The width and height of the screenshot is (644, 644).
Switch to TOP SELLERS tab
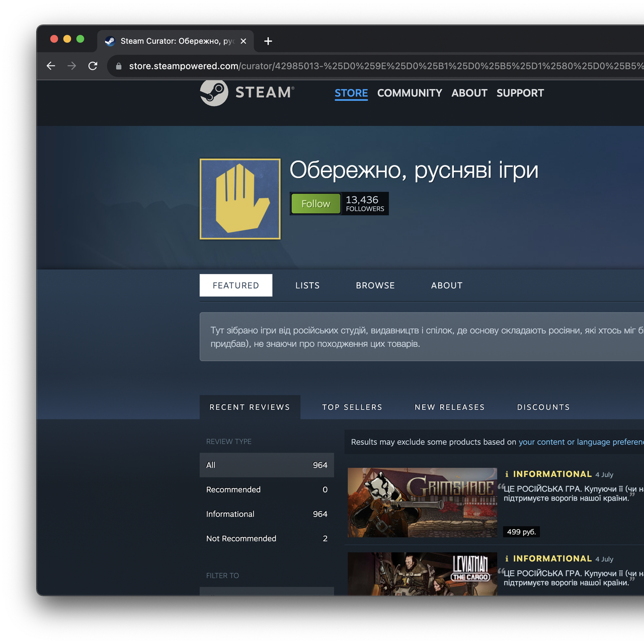352,407
